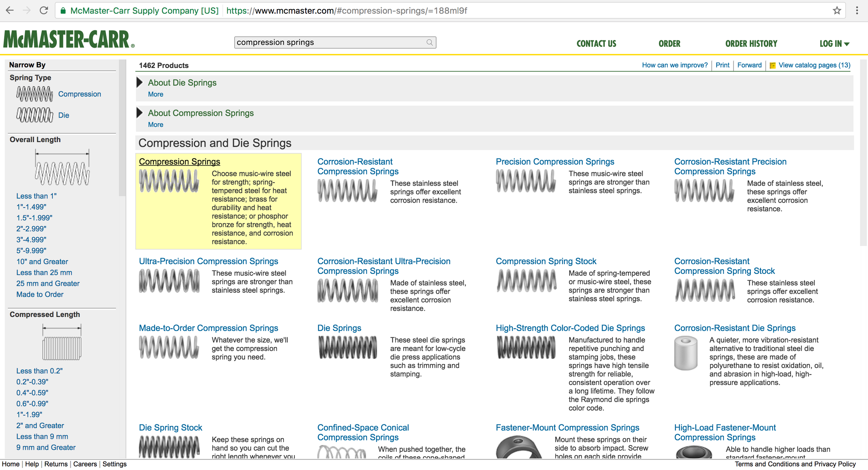Click the Compression spring type link
This screenshot has height=470, width=868.
[x=80, y=94]
